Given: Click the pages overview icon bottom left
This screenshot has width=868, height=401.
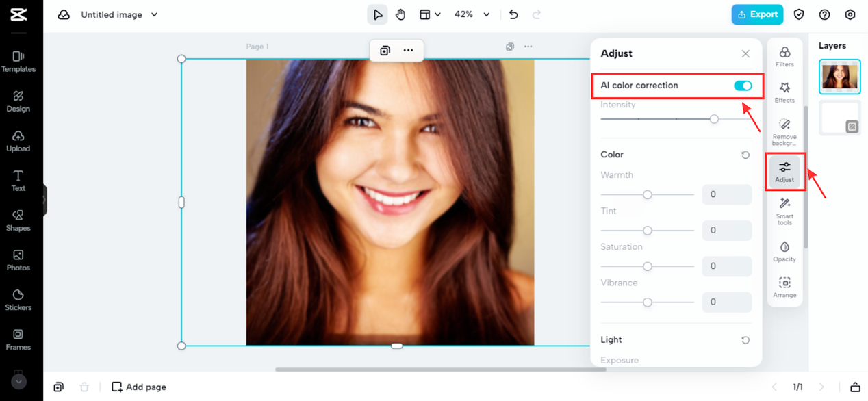Looking at the screenshot, I should 59,387.
